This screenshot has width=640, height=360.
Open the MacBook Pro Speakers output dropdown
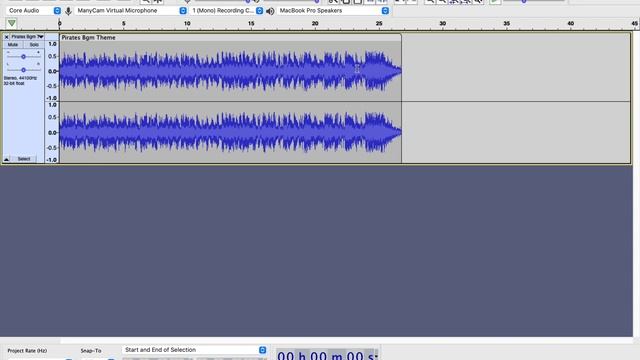coord(333,11)
